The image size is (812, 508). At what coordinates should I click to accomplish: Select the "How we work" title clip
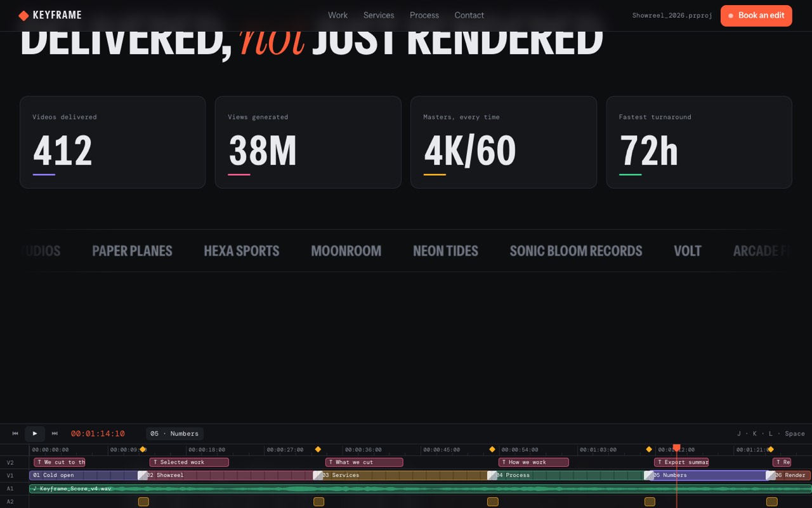coord(534,462)
